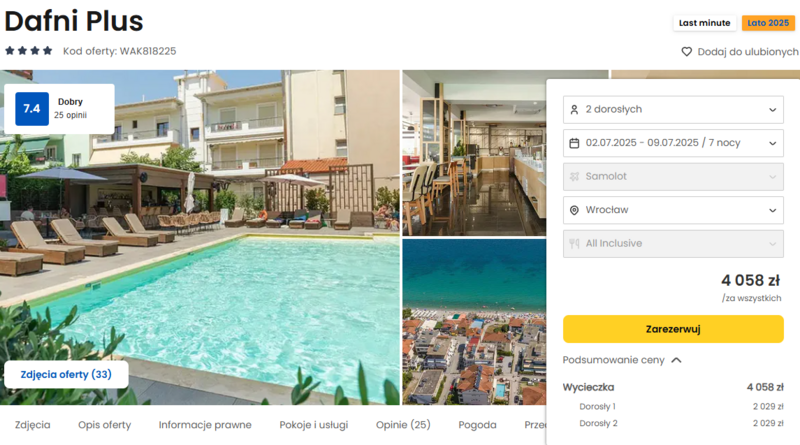Click the 7.4 rating score badge

(x=32, y=109)
